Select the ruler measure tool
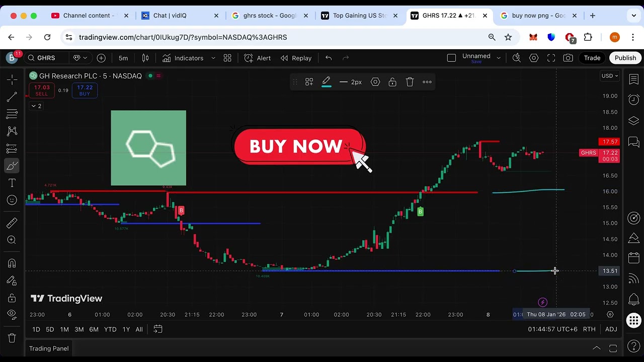 (12, 223)
